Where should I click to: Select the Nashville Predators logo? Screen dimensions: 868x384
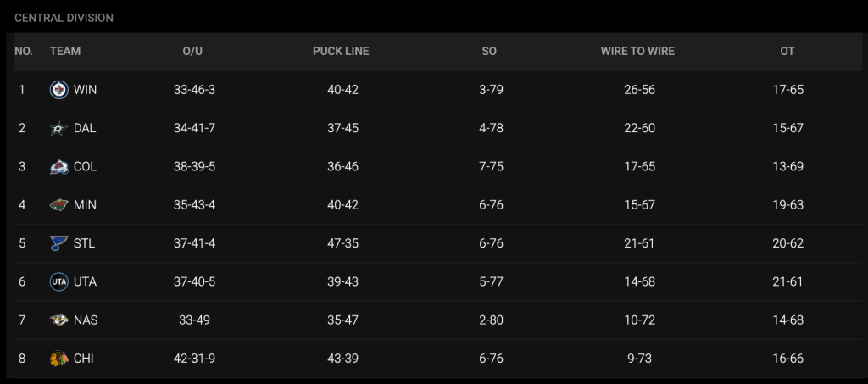(x=58, y=320)
